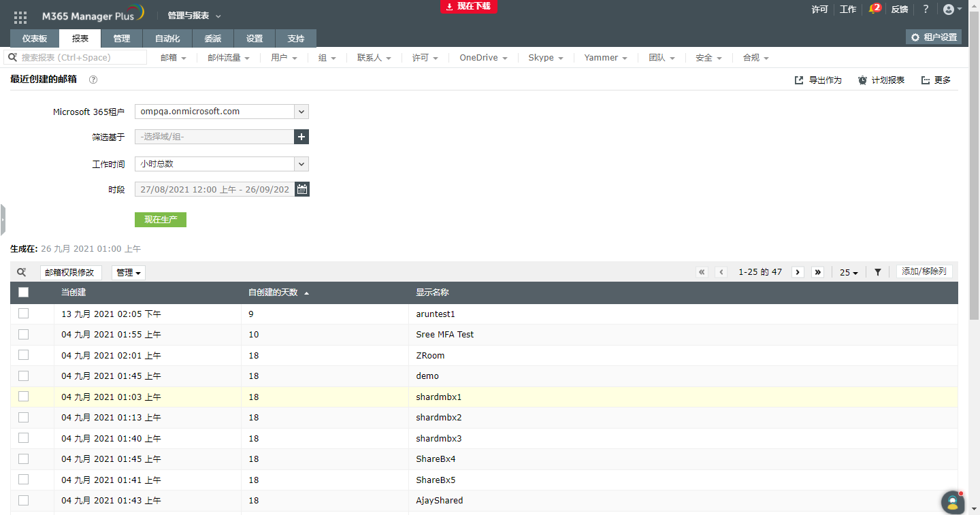Expand the OneDrive reports menu

[483, 58]
